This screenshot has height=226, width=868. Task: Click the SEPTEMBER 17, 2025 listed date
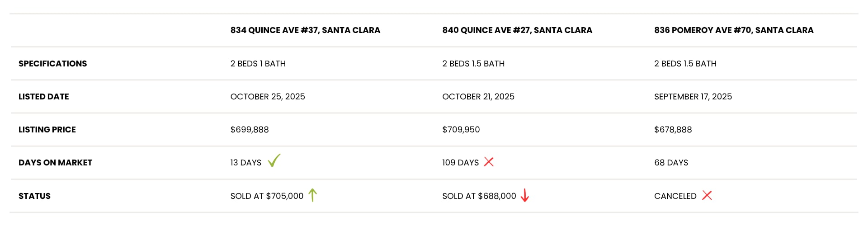point(693,97)
